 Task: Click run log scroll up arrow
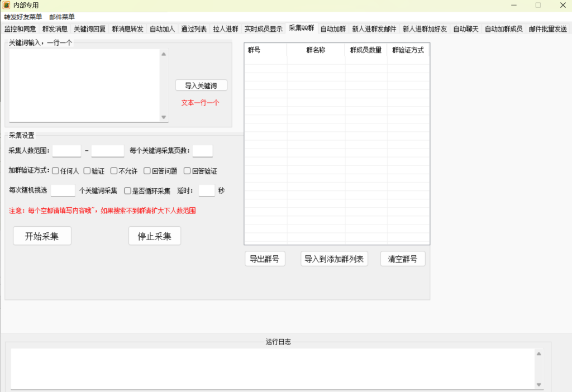coord(539,353)
